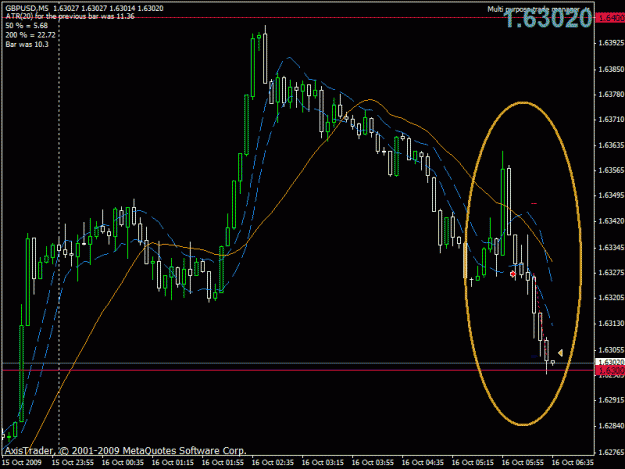Click the 1.63565 price scale label
Viewport: 625px width, 469px height.
[611, 170]
